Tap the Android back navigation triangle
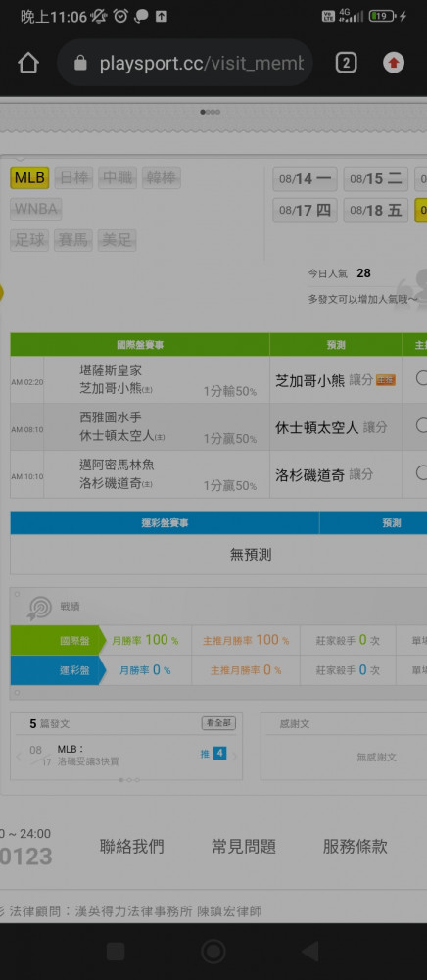 [x=310, y=952]
